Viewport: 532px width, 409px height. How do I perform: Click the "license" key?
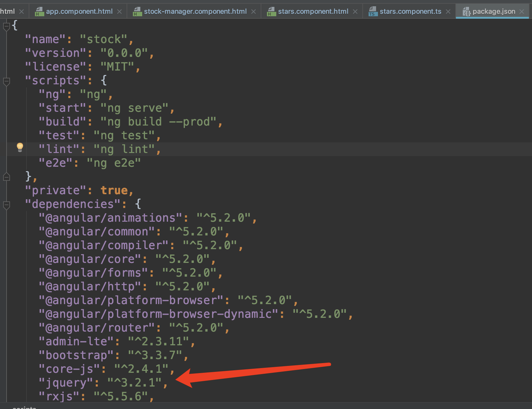(56, 67)
